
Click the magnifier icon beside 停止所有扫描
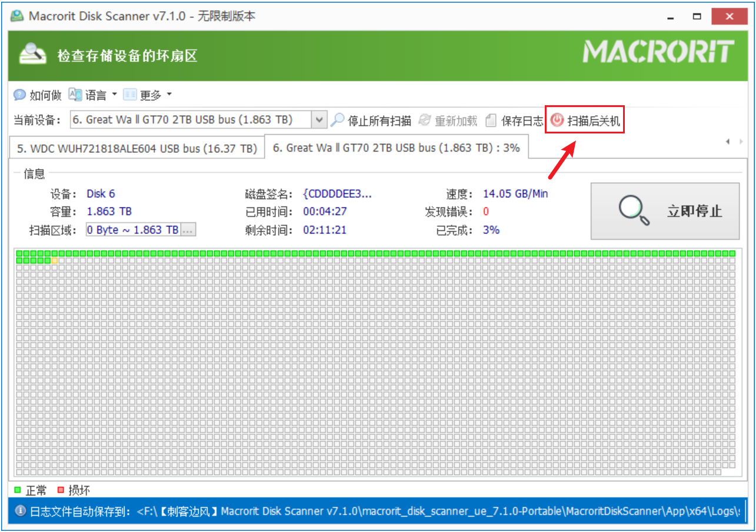pos(337,120)
